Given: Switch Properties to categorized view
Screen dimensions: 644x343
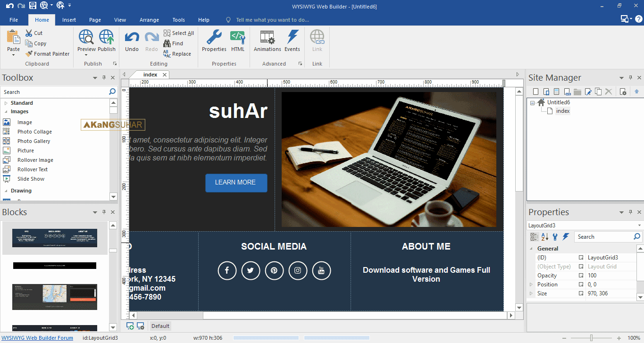Looking at the screenshot, I should tap(534, 237).
